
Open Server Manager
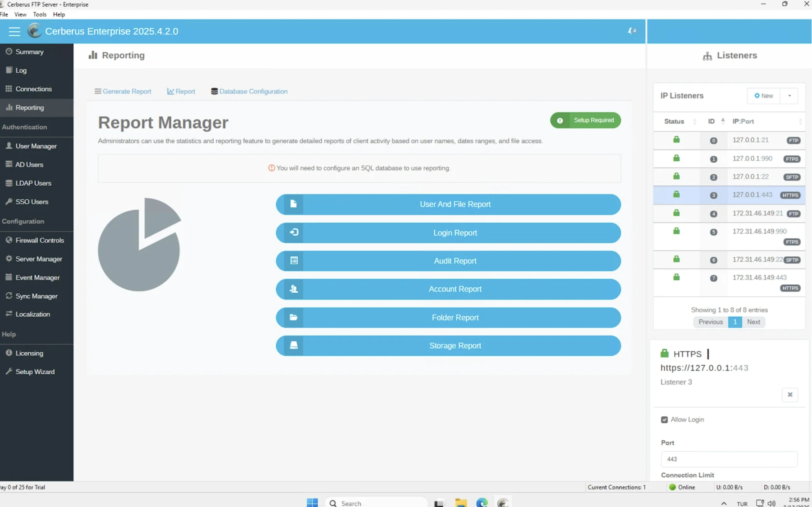37,259
